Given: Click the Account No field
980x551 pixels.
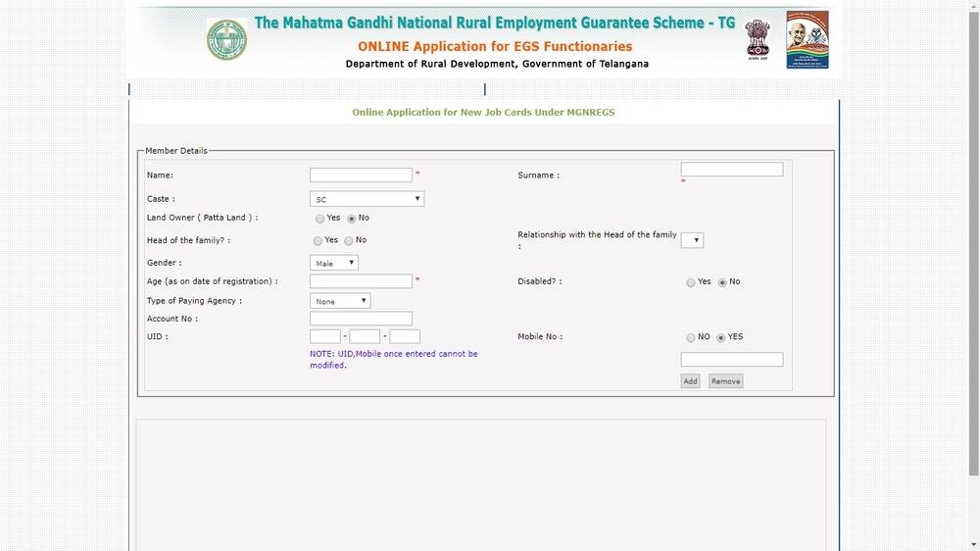Looking at the screenshot, I should [x=361, y=319].
